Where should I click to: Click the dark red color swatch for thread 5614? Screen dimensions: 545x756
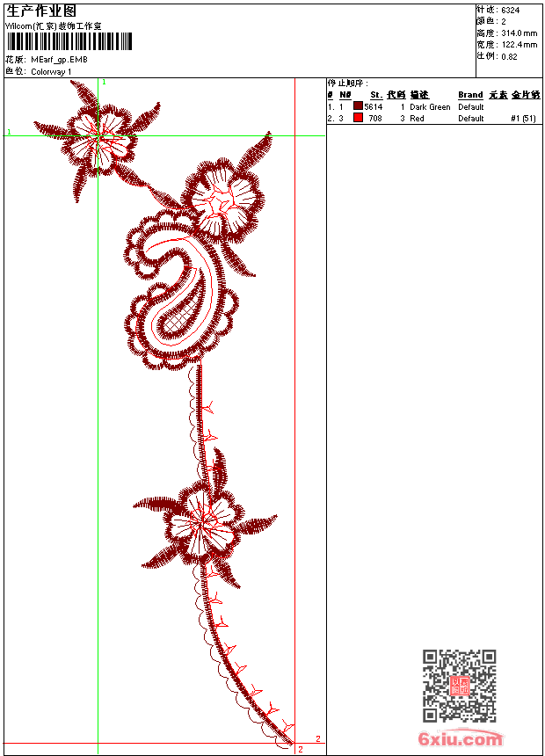(358, 106)
